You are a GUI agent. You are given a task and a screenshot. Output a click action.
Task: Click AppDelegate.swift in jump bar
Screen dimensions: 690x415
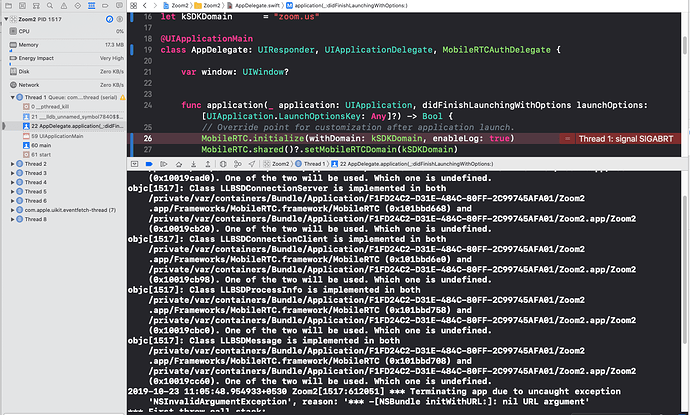point(253,6)
